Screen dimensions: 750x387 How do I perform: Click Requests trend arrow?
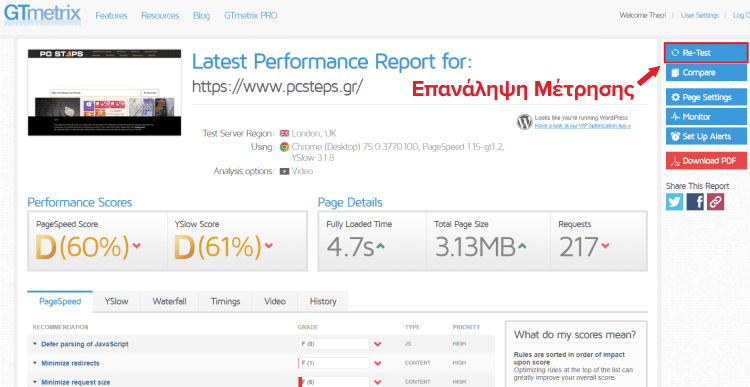(606, 246)
